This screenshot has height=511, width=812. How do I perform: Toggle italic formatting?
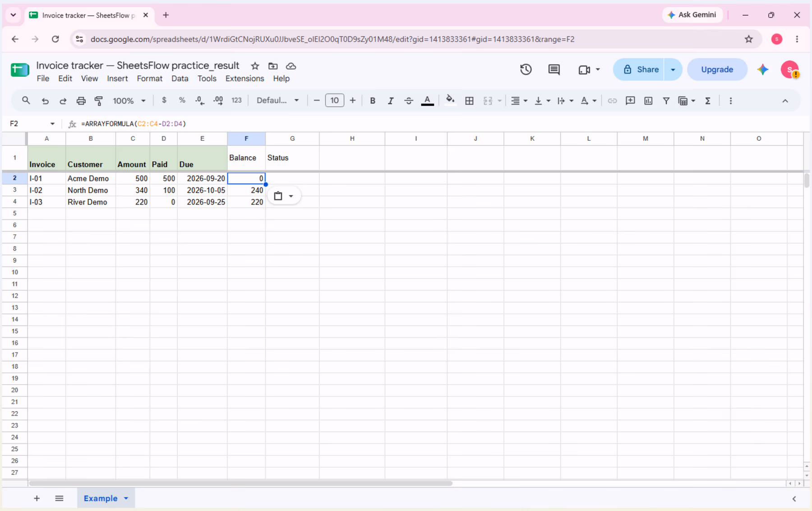(x=391, y=101)
